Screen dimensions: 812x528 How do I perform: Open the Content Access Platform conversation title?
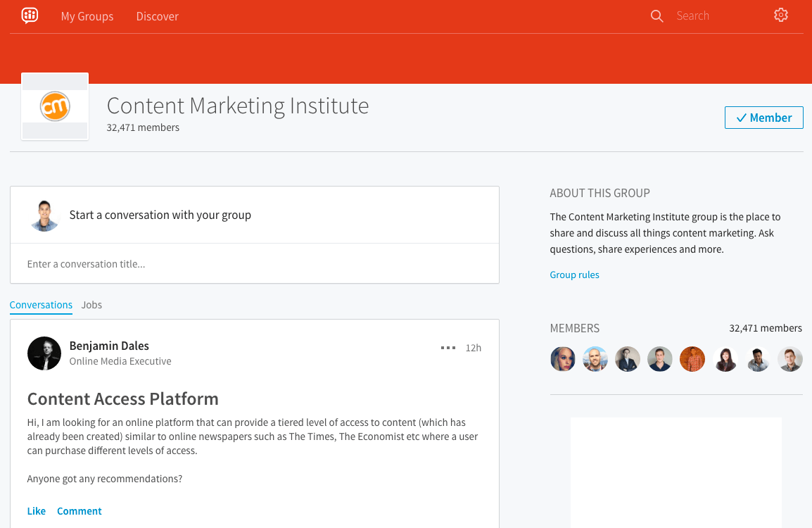[x=122, y=398]
